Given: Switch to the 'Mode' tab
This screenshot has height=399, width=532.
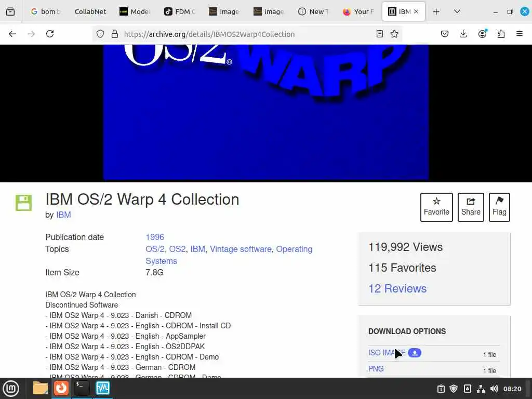Looking at the screenshot, I should 135,11.
